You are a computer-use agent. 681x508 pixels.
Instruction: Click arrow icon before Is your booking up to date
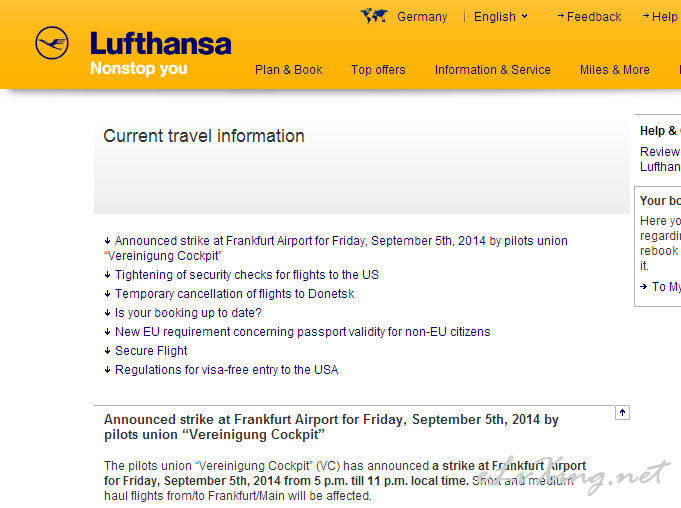pyautogui.click(x=107, y=313)
